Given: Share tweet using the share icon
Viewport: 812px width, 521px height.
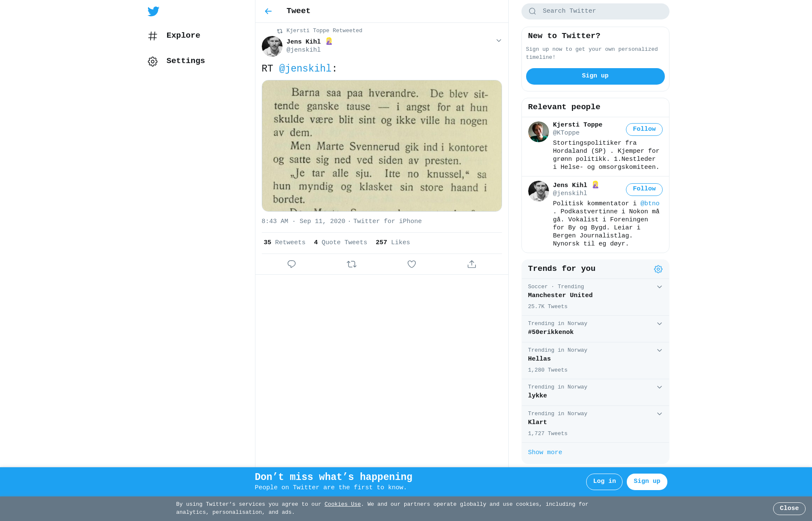Looking at the screenshot, I should tap(472, 264).
